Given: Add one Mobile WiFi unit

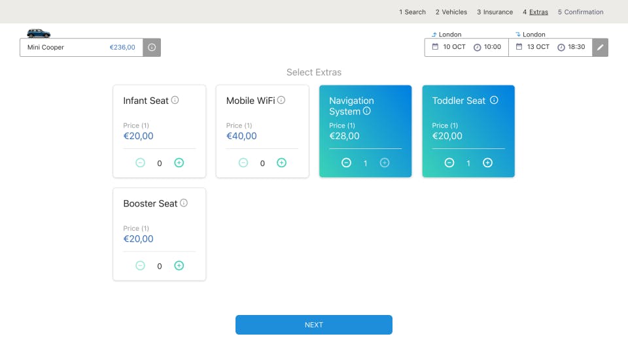Looking at the screenshot, I should [x=281, y=163].
